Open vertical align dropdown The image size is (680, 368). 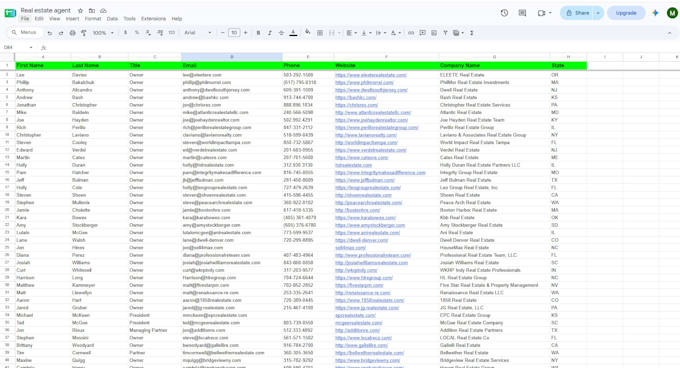click(366, 33)
